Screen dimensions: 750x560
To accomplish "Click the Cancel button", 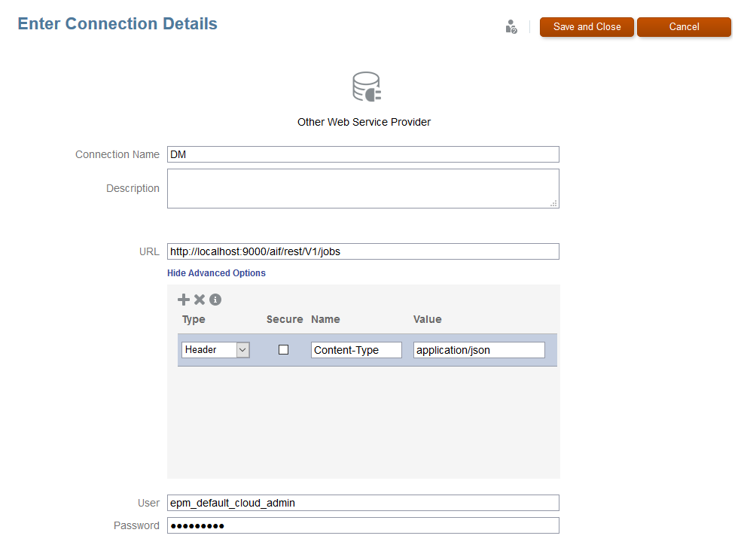I will pos(684,27).
